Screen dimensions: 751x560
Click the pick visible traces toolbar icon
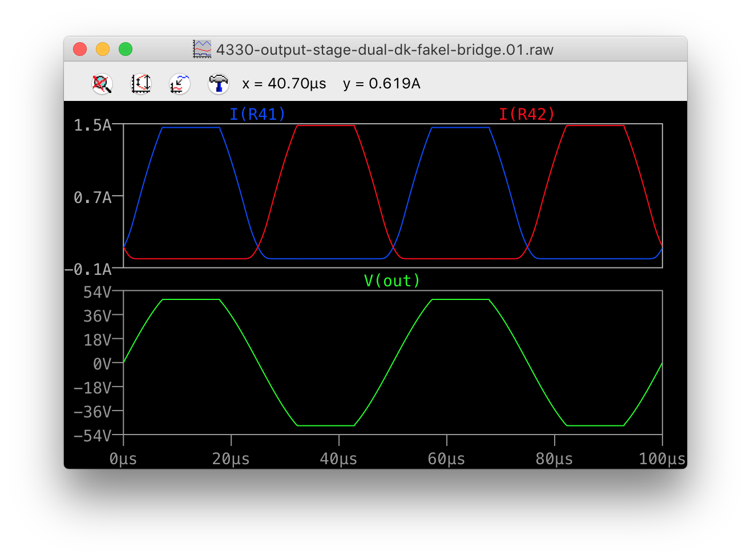coord(180,84)
